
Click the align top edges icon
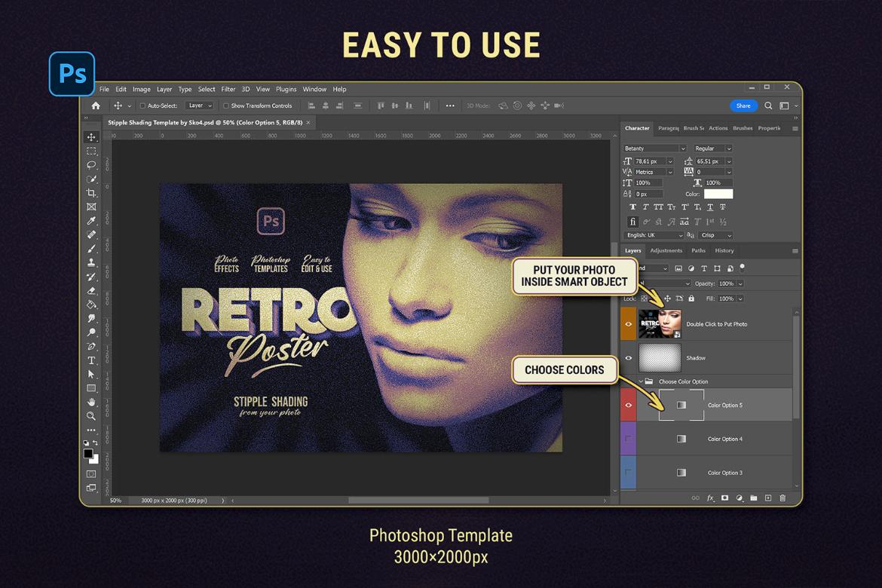(381, 106)
